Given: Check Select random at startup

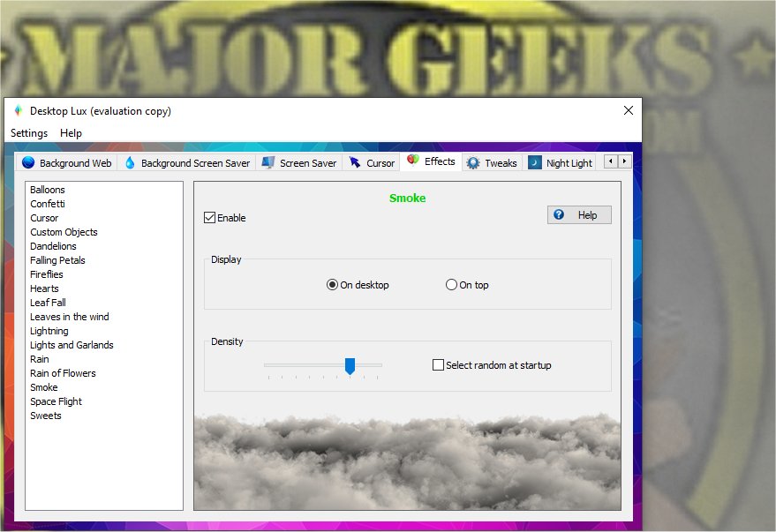Looking at the screenshot, I should coord(438,365).
